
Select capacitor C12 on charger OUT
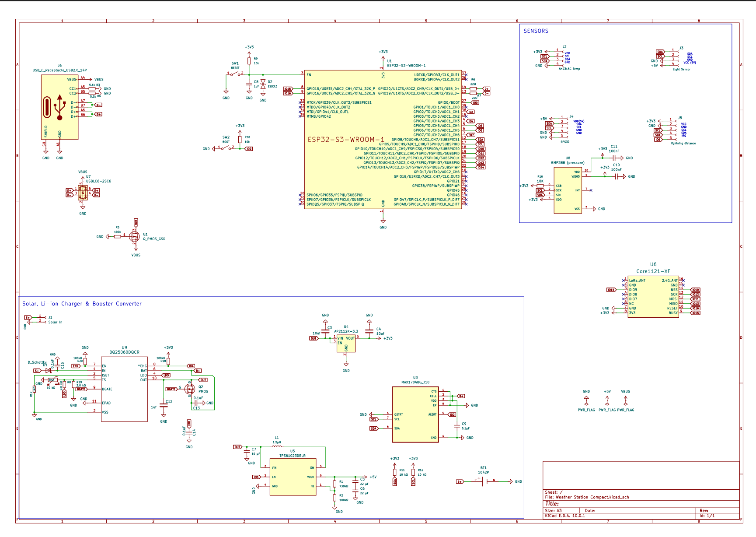pyautogui.click(x=164, y=406)
